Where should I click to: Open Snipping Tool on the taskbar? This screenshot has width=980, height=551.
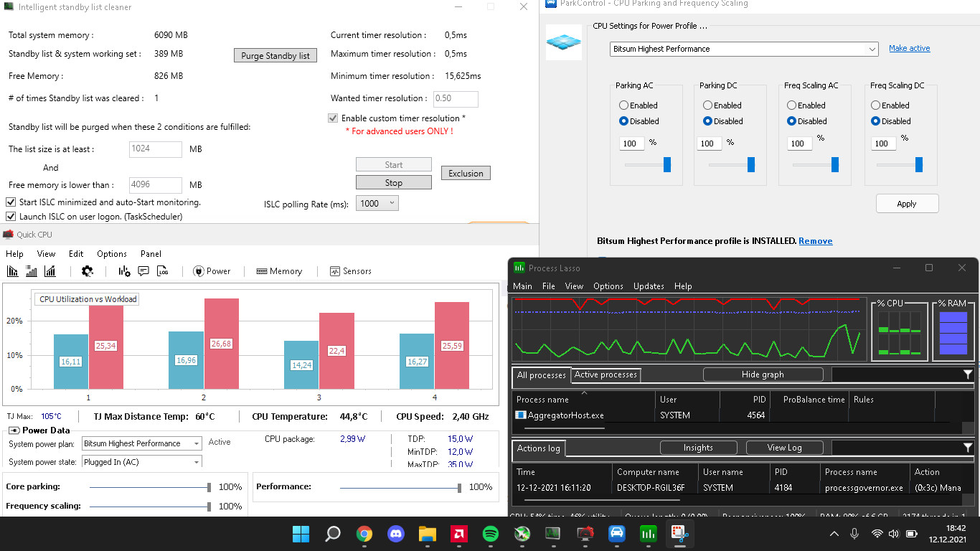pyautogui.click(x=679, y=534)
